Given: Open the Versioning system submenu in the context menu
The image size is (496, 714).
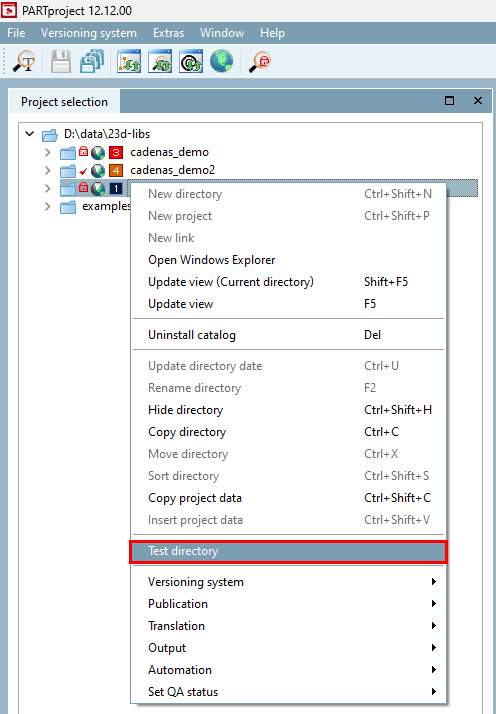Looking at the screenshot, I should coord(288,582).
